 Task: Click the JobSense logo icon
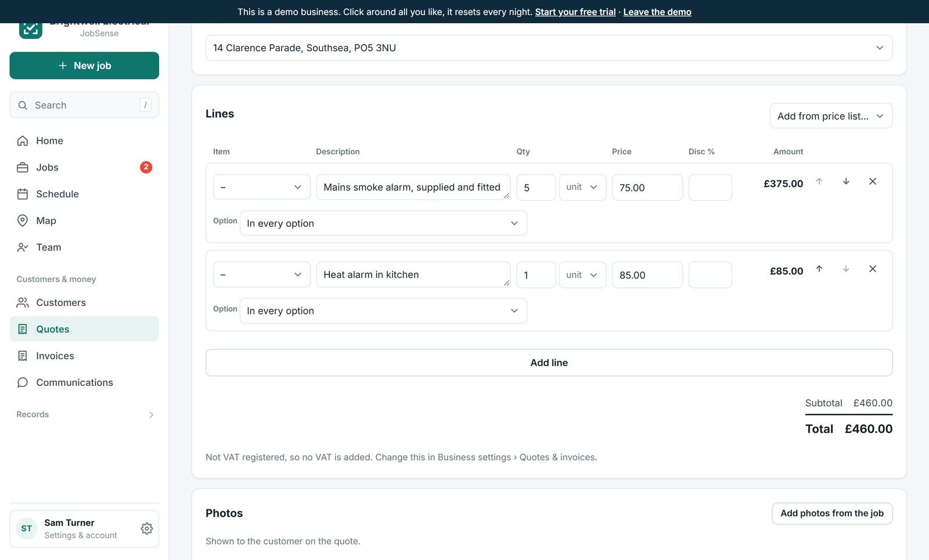[x=30, y=30]
